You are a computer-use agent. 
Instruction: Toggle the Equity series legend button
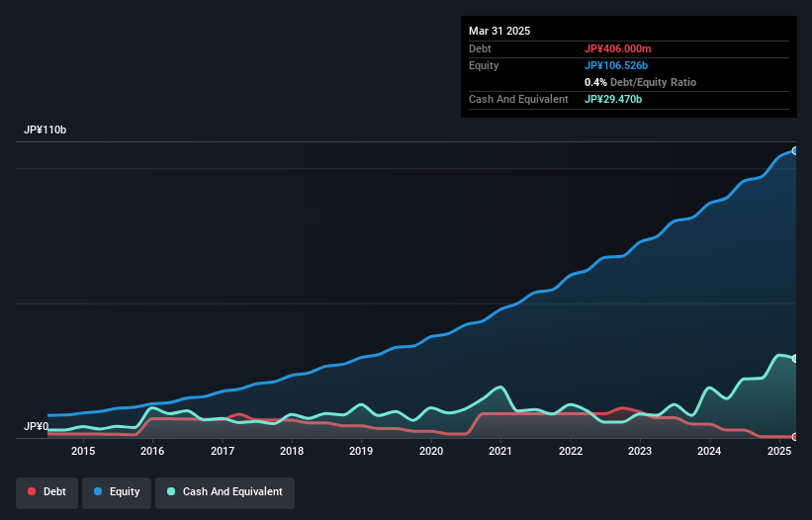[117, 492]
